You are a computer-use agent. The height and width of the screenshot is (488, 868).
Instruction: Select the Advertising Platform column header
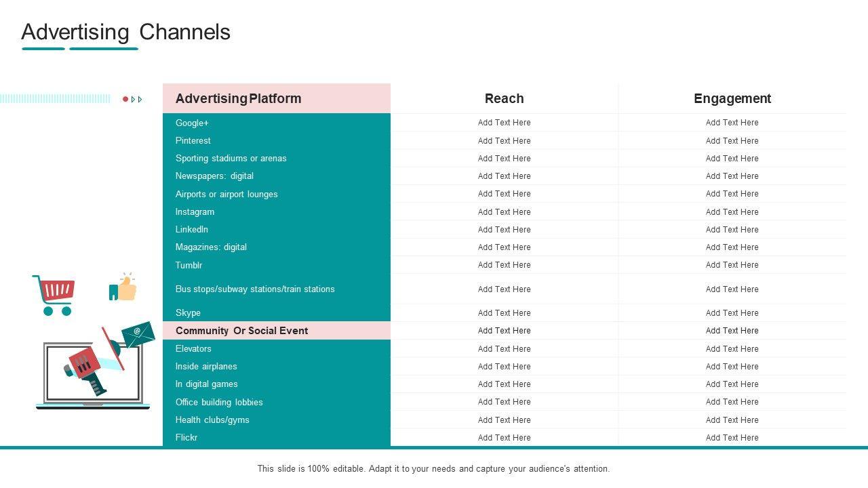click(x=238, y=98)
